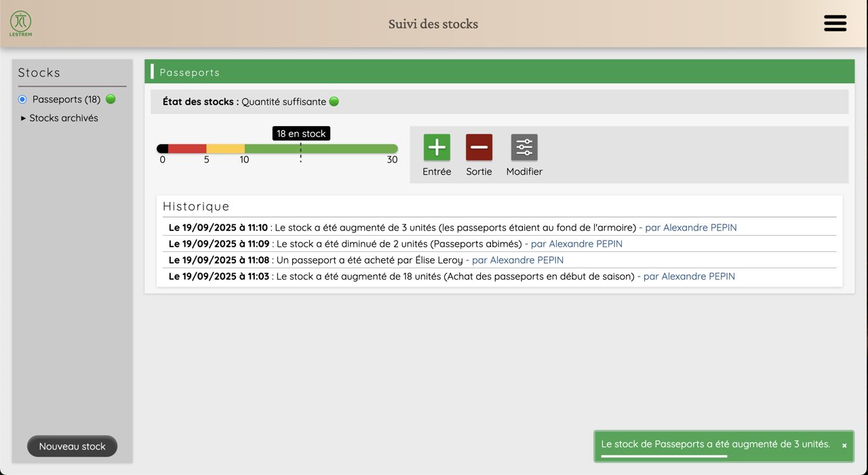
Task: Click the yellow segment of stock gauge
Action: point(225,148)
